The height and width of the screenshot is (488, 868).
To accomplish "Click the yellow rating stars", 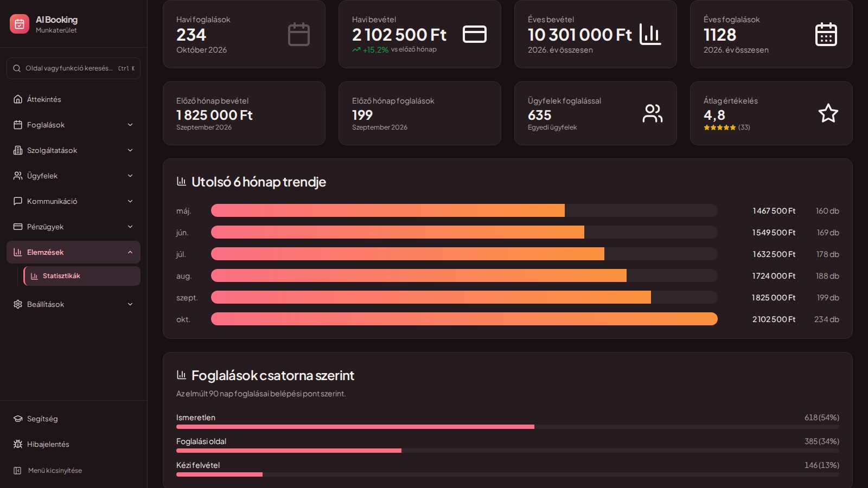I will (720, 127).
